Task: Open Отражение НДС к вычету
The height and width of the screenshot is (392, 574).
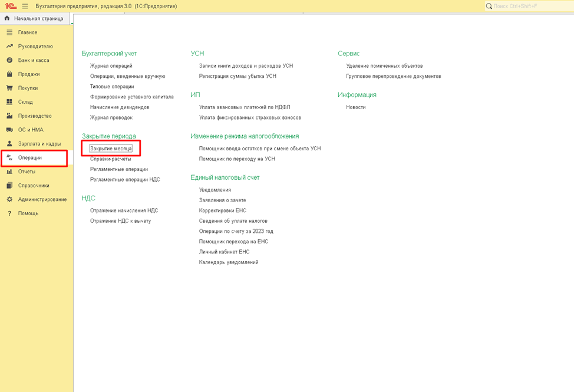Action: (x=120, y=221)
